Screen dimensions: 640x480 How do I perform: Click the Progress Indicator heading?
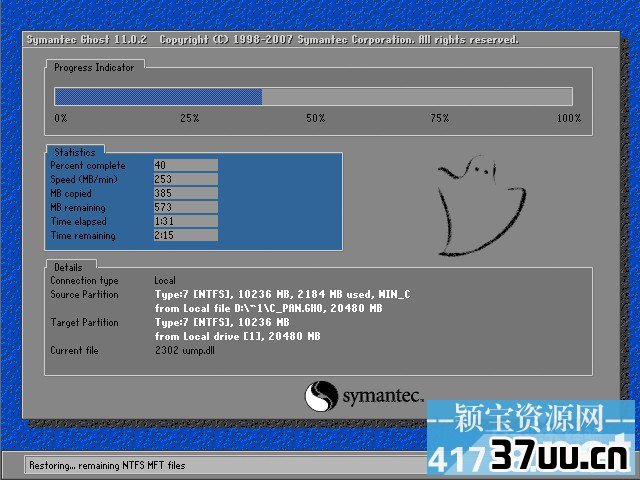[x=94, y=67]
